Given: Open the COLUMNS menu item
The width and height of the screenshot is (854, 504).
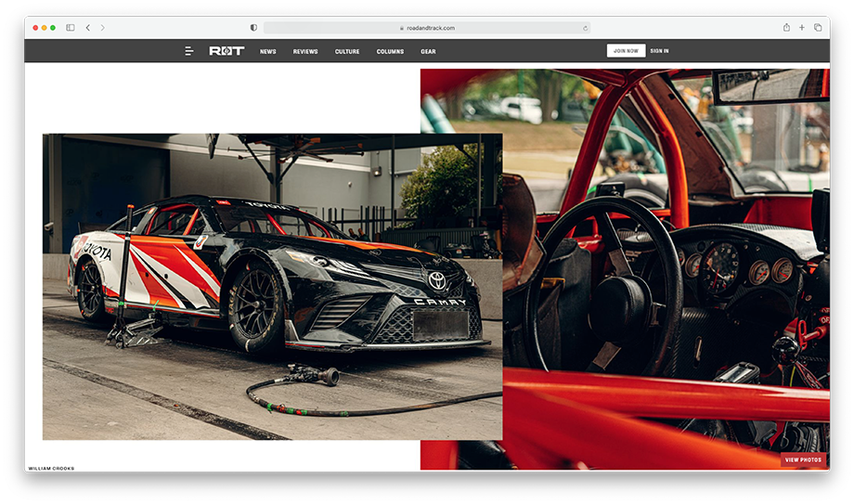Looking at the screenshot, I should [x=390, y=52].
